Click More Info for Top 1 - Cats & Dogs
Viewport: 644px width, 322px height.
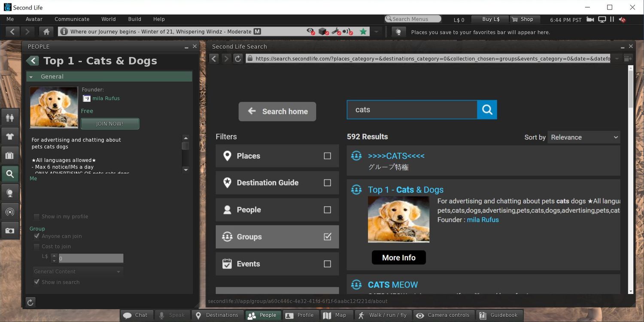(399, 258)
